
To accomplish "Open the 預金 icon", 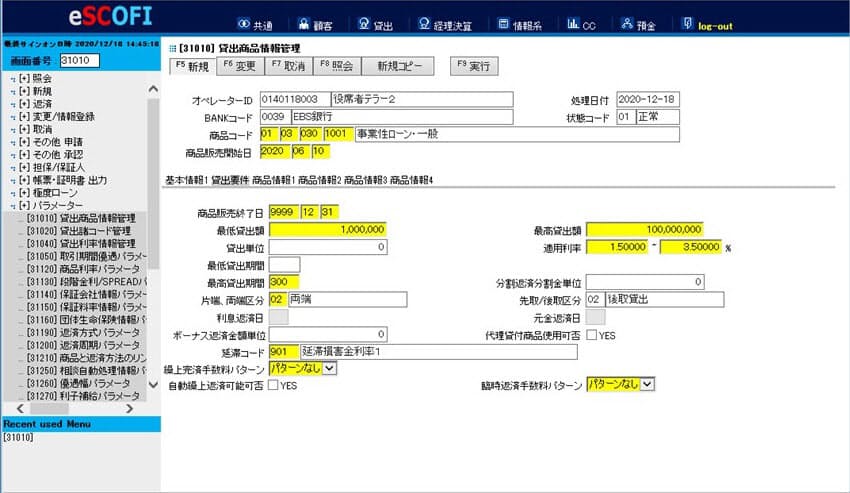I will 627,23.
